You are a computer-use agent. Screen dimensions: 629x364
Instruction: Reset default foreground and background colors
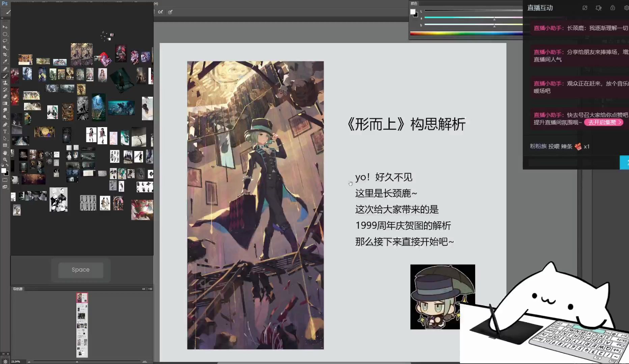coord(2,165)
